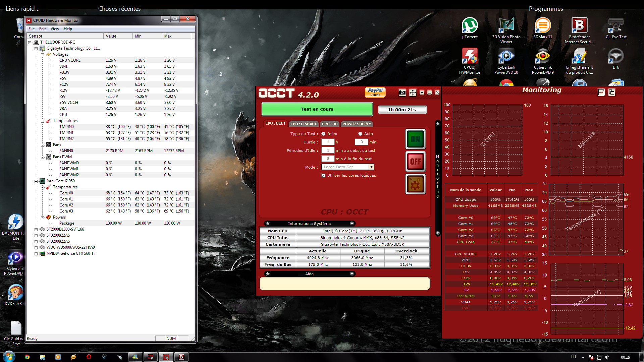Click the Durée hours input field
This screenshot has height=362, width=644.
coord(328,142)
